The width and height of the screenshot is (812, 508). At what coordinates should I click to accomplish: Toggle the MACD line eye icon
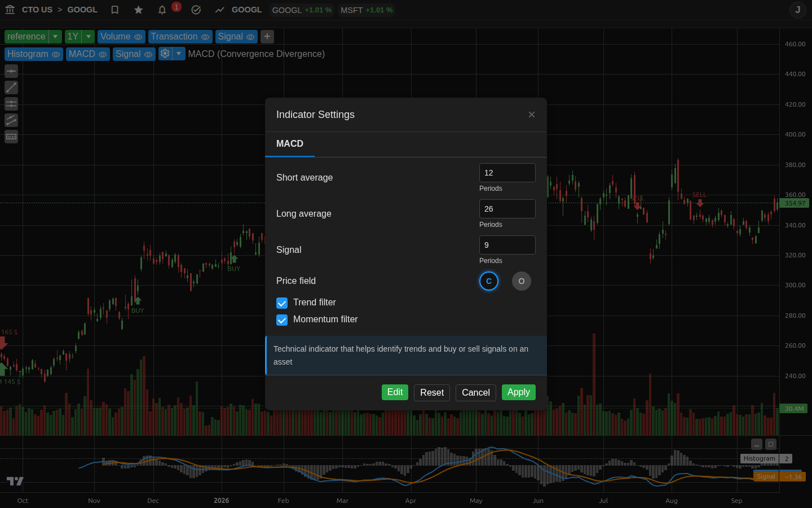point(103,54)
